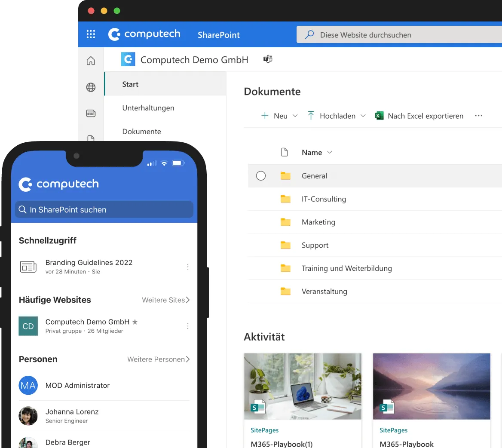Tap the CD site tile icon on phone
502x448 pixels.
tap(28, 326)
